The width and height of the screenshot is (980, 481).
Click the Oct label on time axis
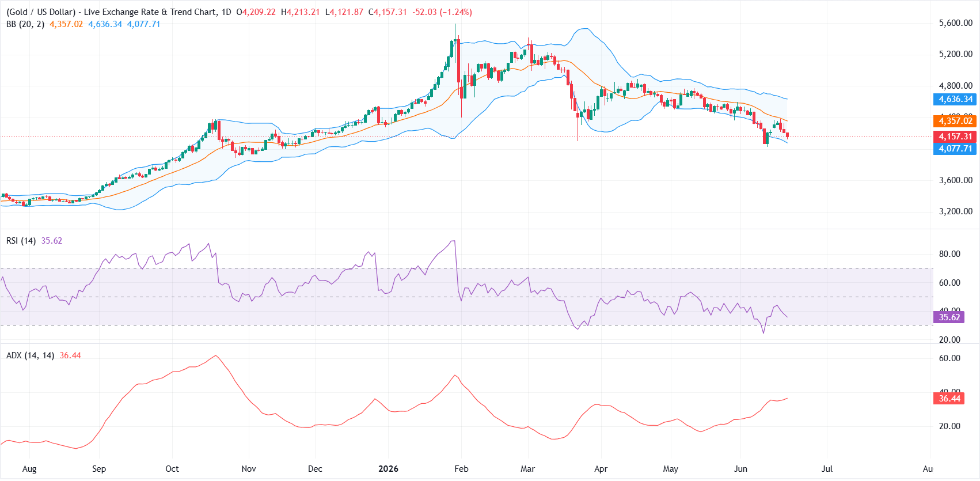(172, 469)
